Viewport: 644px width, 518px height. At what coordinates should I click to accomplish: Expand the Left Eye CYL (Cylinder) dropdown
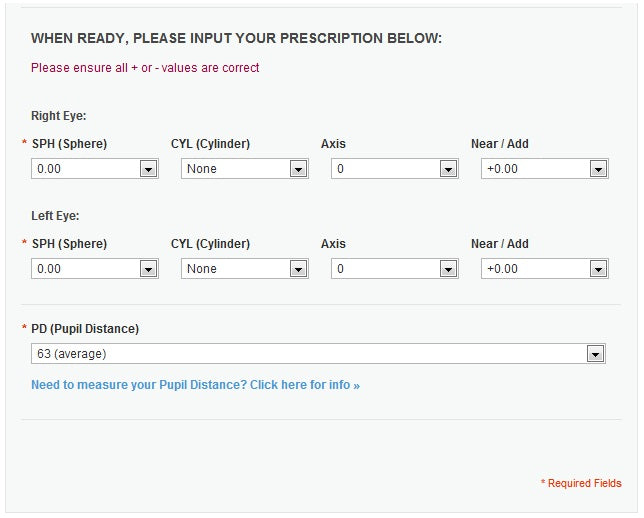click(244, 269)
